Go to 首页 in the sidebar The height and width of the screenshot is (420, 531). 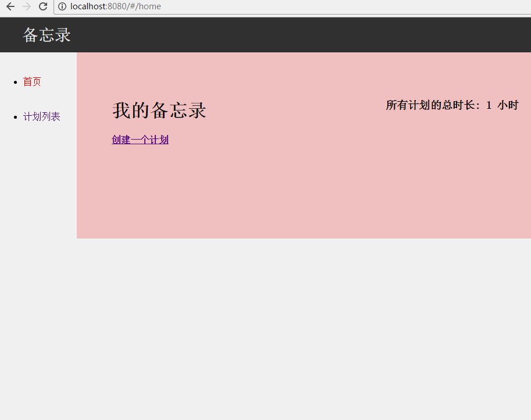[x=32, y=82]
